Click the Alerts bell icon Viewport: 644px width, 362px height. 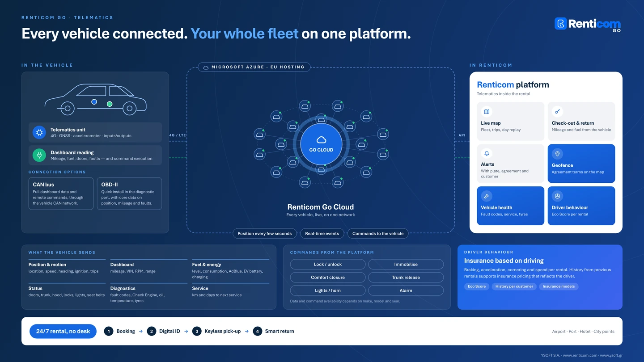pos(487,153)
